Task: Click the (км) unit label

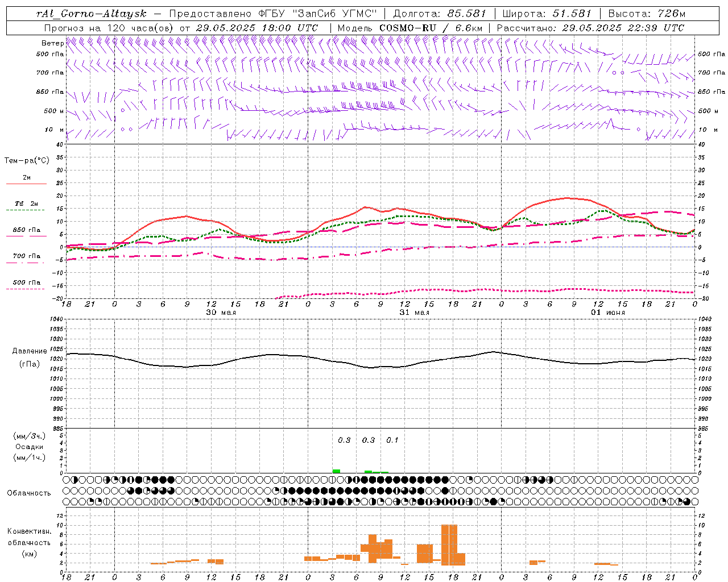Action: click(29, 554)
